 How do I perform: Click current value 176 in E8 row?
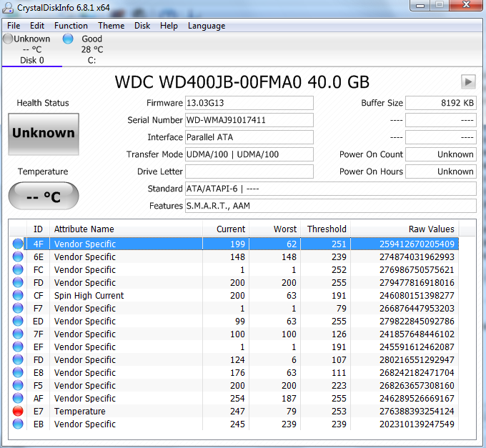coord(237,373)
